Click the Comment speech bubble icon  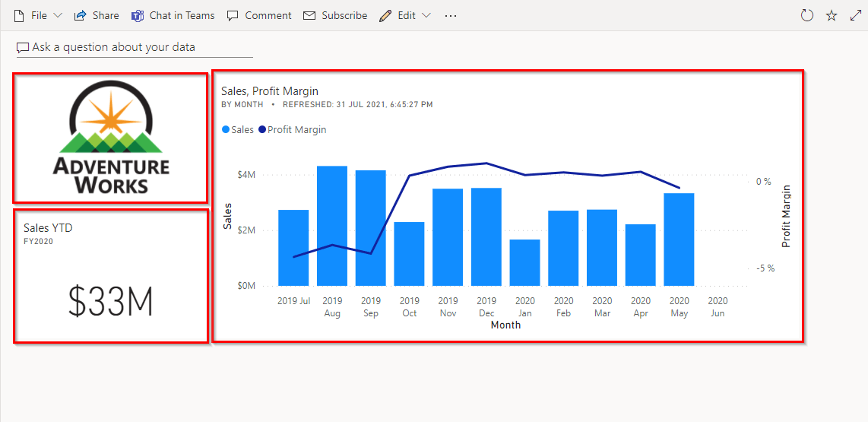pos(233,15)
